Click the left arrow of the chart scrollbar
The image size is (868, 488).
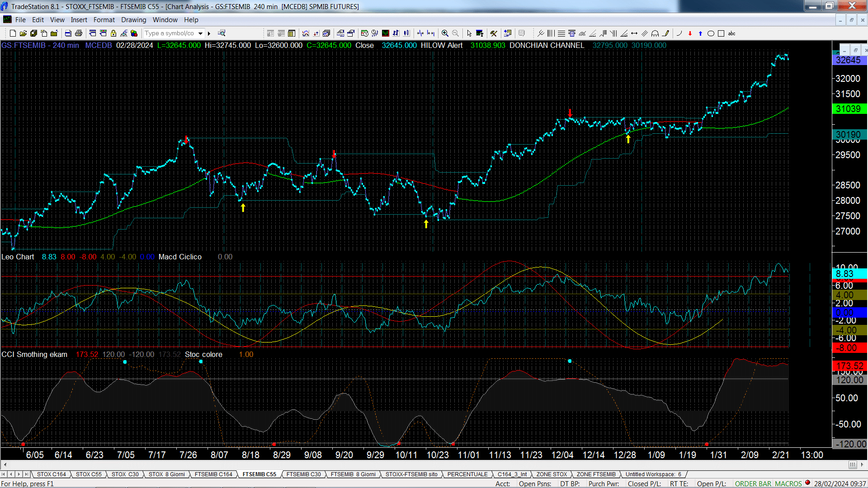coord(5,465)
